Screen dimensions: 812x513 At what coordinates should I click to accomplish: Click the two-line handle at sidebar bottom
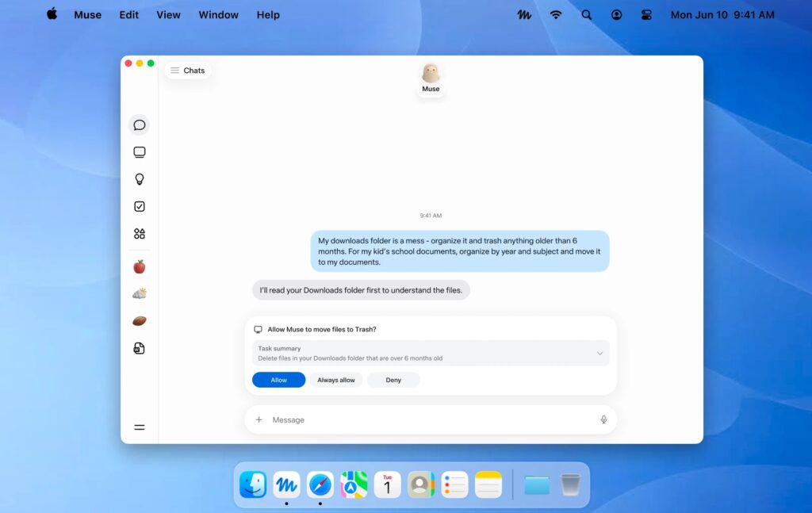(x=140, y=427)
